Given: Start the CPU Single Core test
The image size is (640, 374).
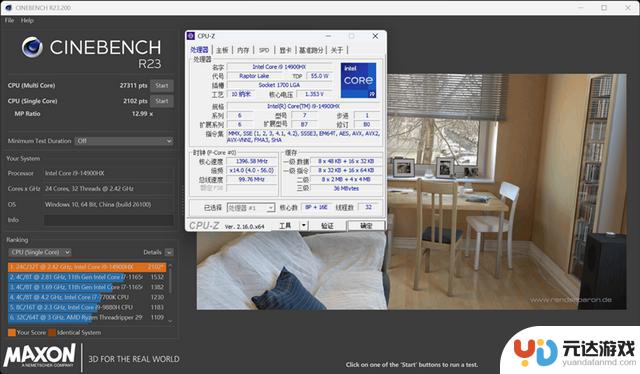Looking at the screenshot, I should coord(162,101).
